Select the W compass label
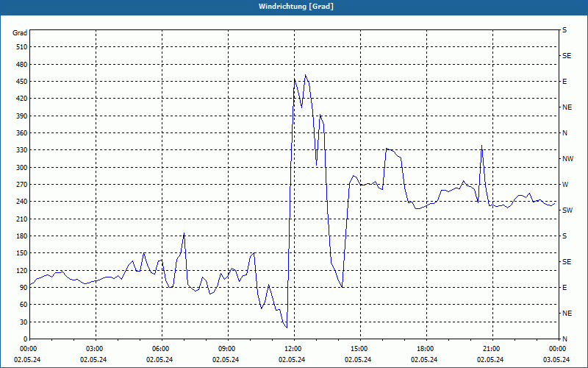 tap(565, 185)
